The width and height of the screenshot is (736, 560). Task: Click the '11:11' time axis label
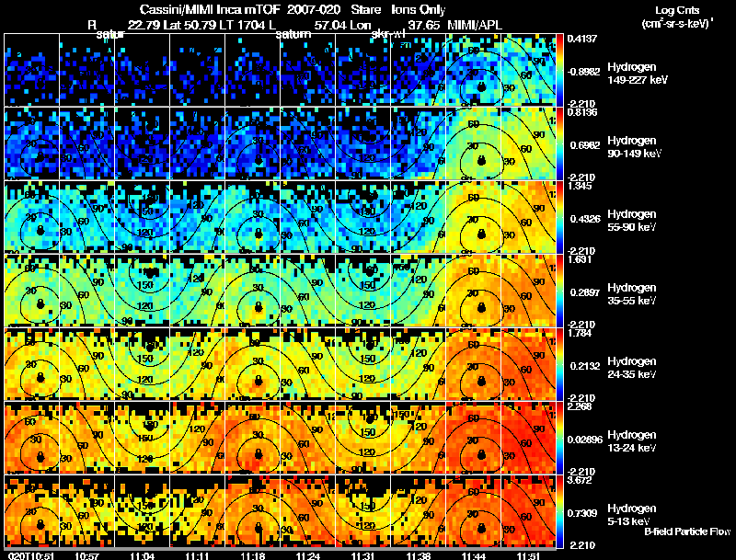click(x=197, y=555)
